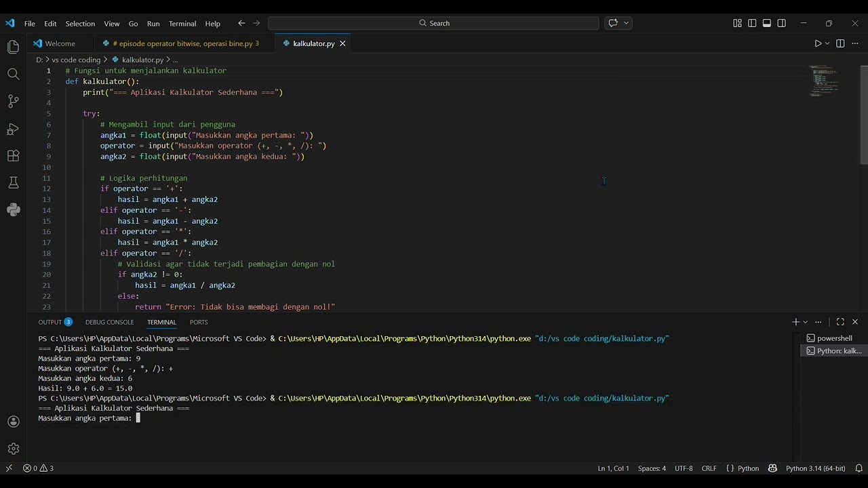This screenshot has width=868, height=488.
Task: Switch to the OUTPUT panel tab
Action: pos(55,322)
